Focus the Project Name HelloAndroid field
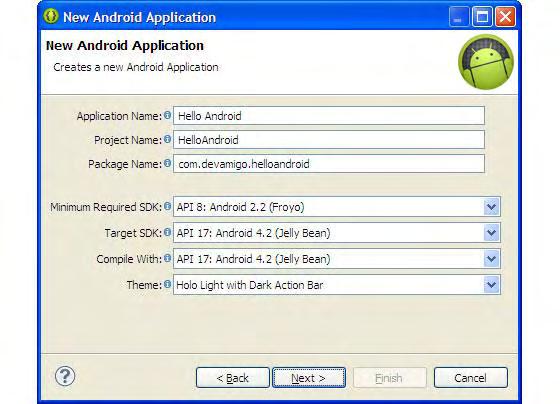The image size is (560, 404). (329, 140)
